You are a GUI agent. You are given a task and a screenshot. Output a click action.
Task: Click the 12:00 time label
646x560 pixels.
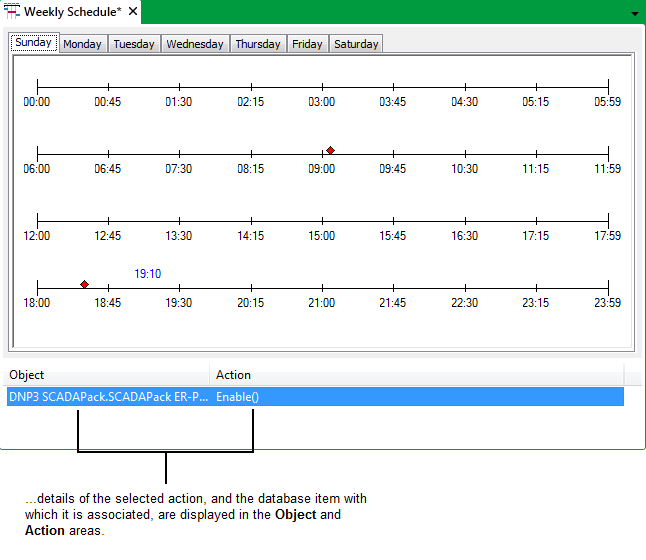(37, 236)
